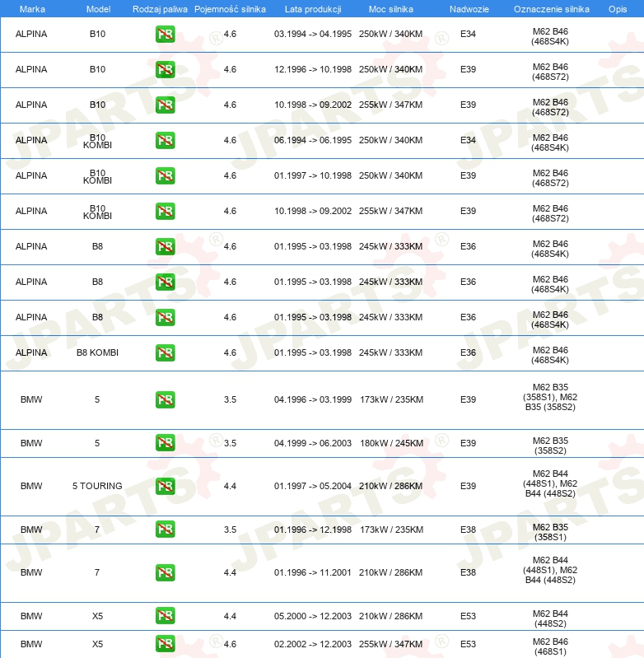Click petrol icon in B10 KOMBI 10.1998 -> 09.2002 row
Screen dimensions: 644x658
[165, 211]
